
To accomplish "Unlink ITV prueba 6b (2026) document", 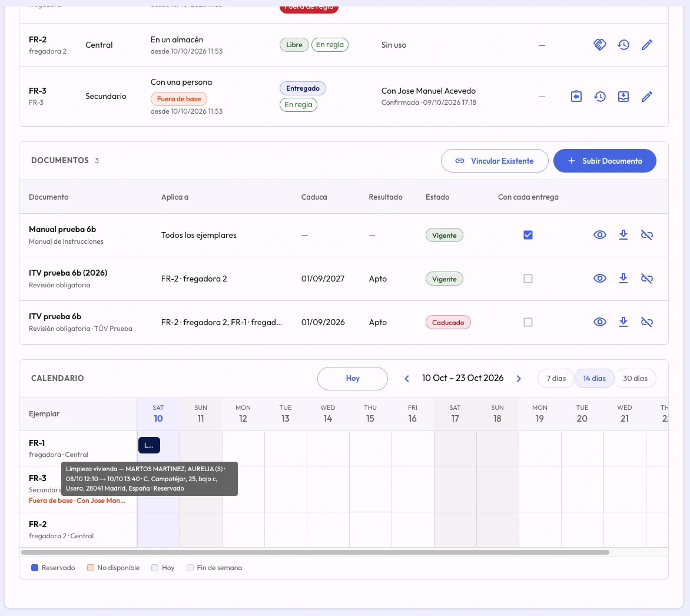I will coord(646,279).
